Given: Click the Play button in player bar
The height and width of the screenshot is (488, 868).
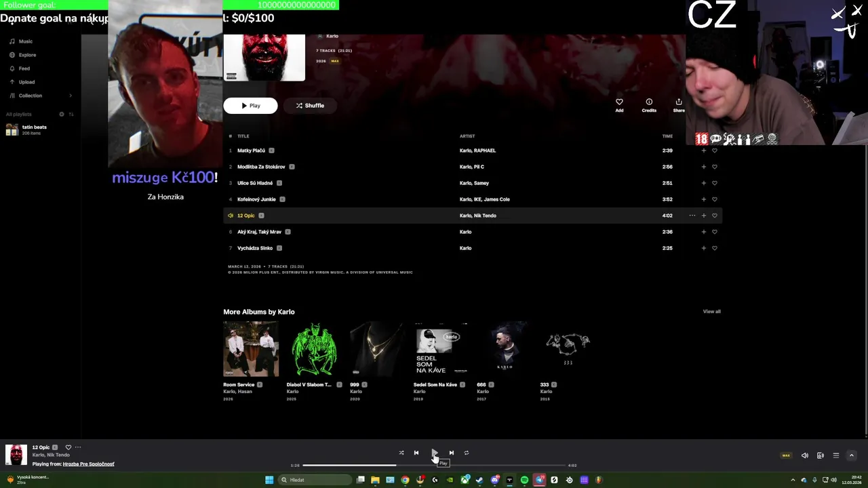Looking at the screenshot, I should (434, 453).
